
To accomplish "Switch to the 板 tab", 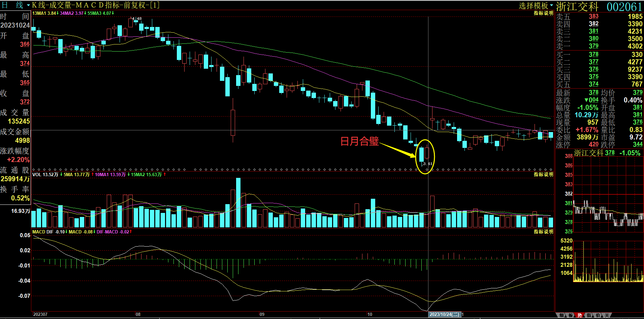I will tap(571, 315).
